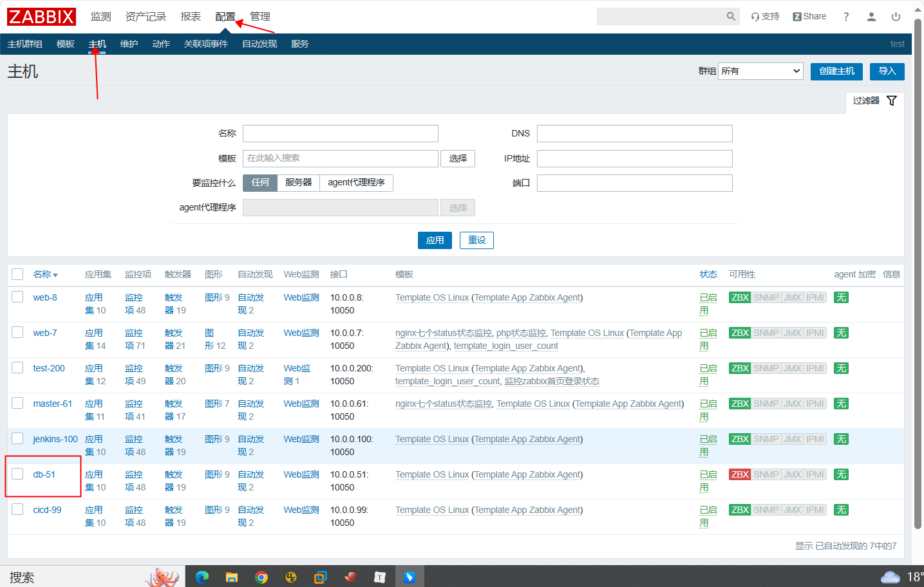
Task: Check the db-51 host checkbox
Action: 17,474
